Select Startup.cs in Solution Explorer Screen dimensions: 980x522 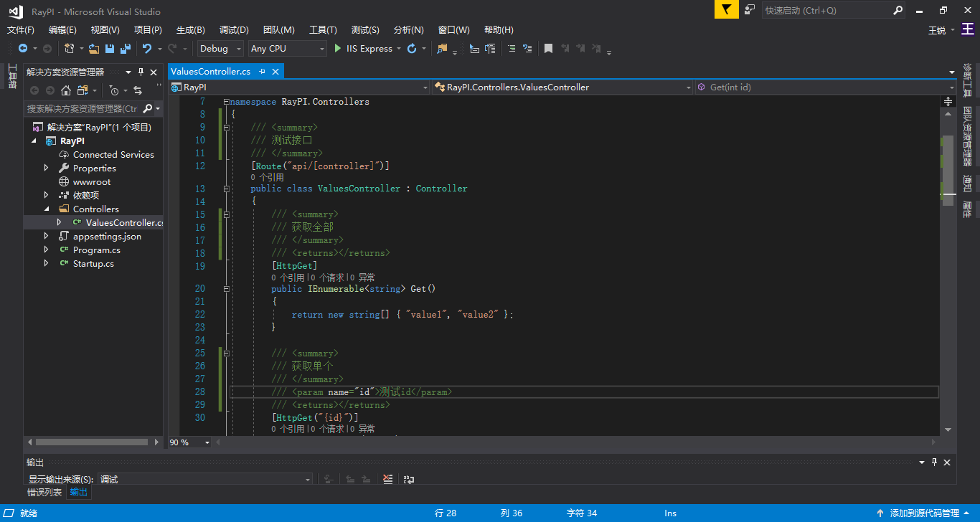(x=93, y=263)
